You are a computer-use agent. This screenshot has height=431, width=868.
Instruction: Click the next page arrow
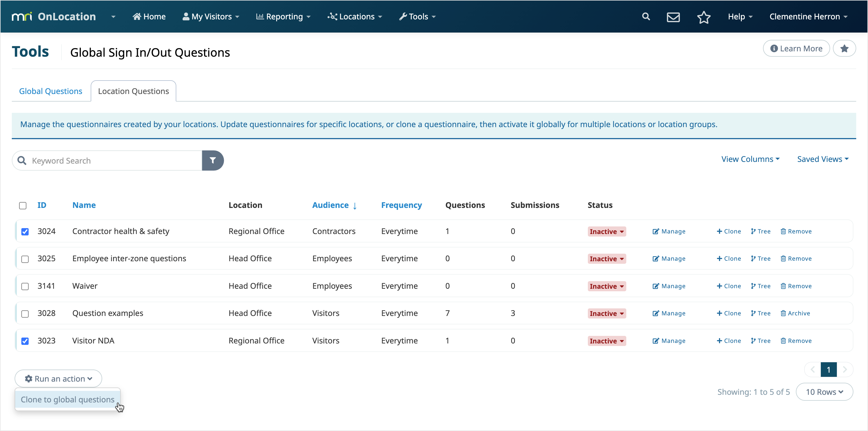(x=844, y=370)
